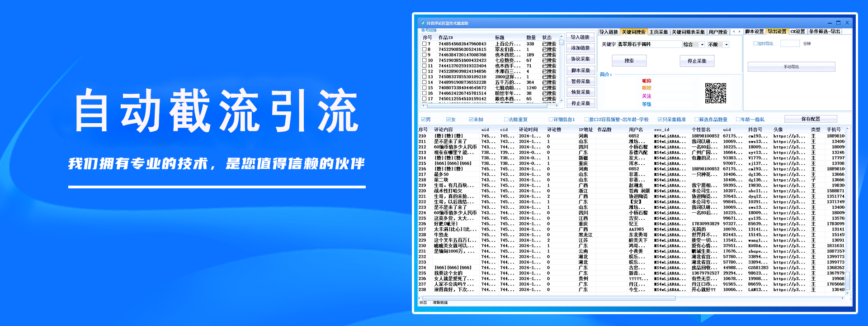Image resolution: width=868 pixels, height=326 pixels.
Task: Maximize the application window
Action: (838, 23)
